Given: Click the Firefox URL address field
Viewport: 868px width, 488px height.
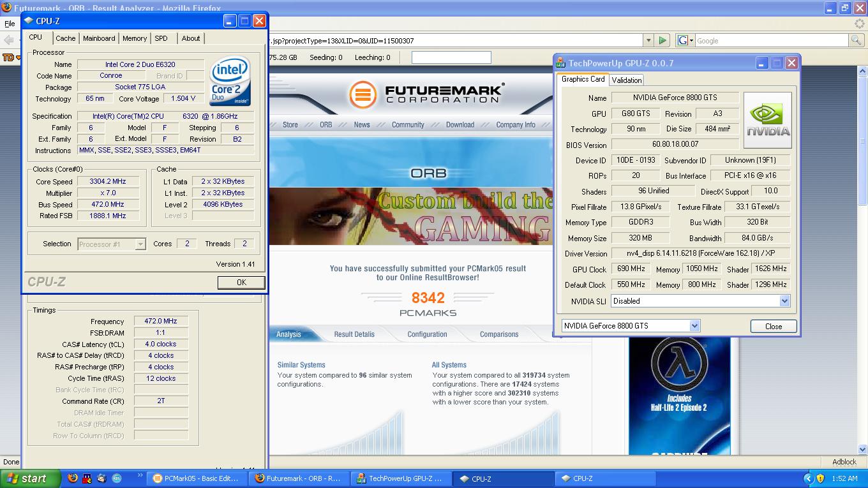Looking at the screenshot, I should (x=455, y=40).
